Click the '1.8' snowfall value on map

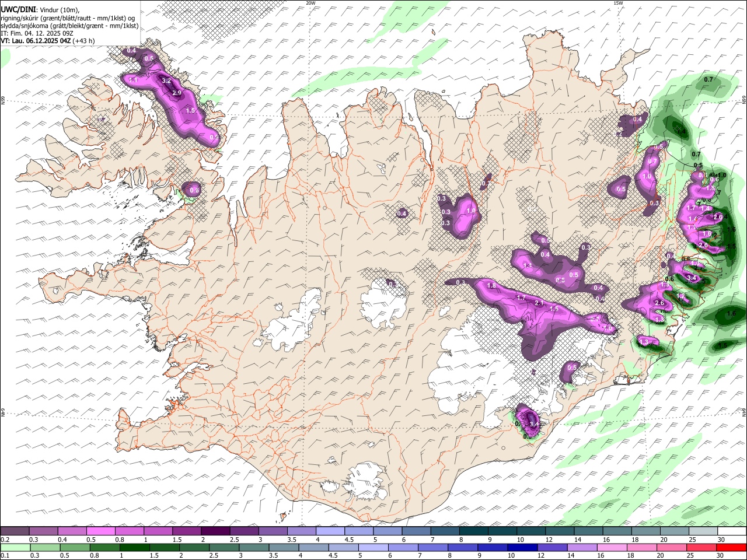491,286
